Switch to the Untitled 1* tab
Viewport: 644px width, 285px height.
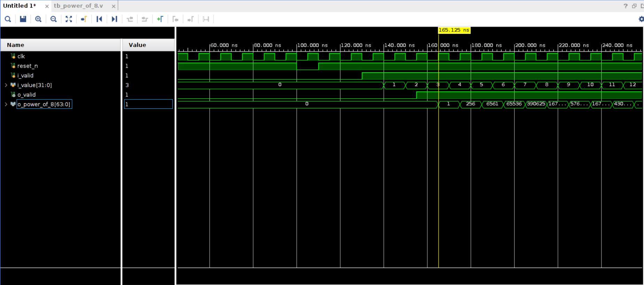point(20,6)
